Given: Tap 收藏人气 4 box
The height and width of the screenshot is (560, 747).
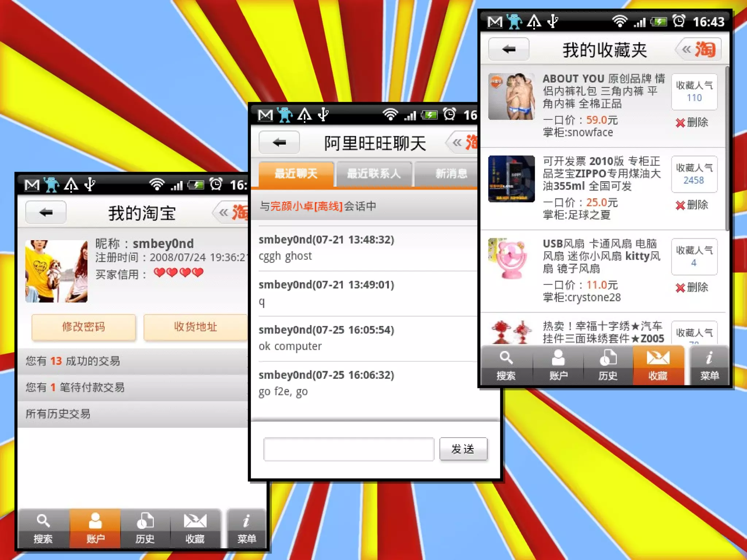Looking at the screenshot, I should click(x=694, y=257).
